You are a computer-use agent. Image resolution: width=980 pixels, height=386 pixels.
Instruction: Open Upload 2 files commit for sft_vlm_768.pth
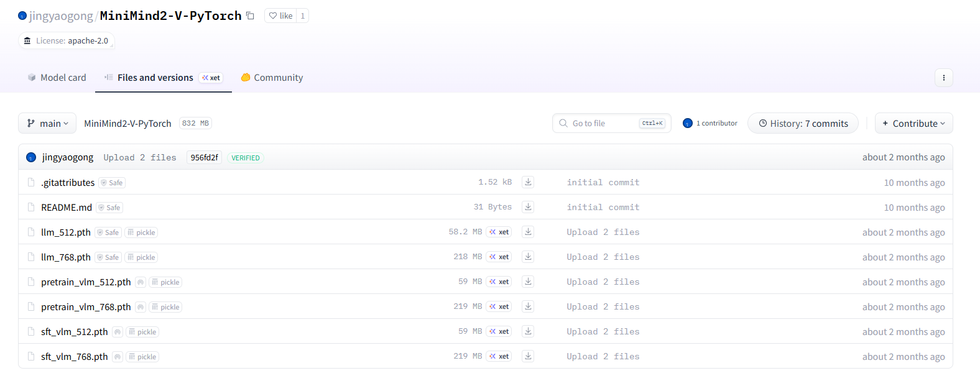click(603, 356)
